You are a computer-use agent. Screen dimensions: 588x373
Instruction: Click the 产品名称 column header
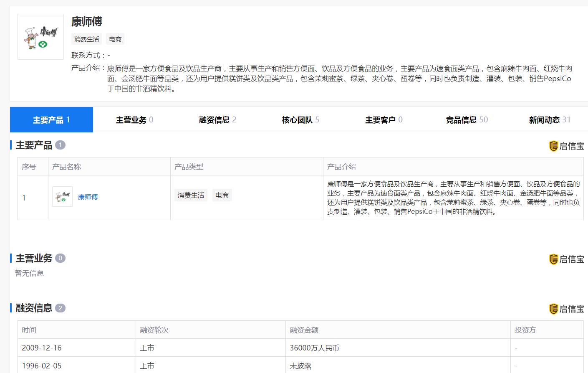tap(109, 167)
